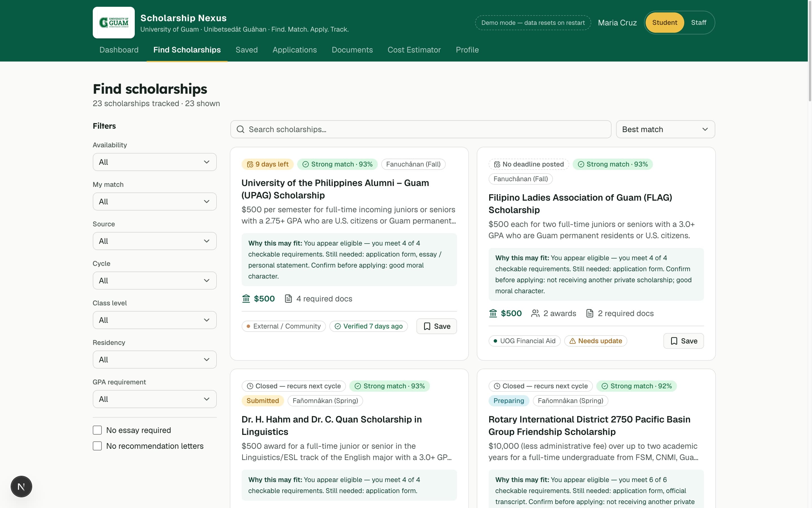Enable No essay required checkbox
Viewport: 812px width, 508px height.
pyautogui.click(x=97, y=430)
